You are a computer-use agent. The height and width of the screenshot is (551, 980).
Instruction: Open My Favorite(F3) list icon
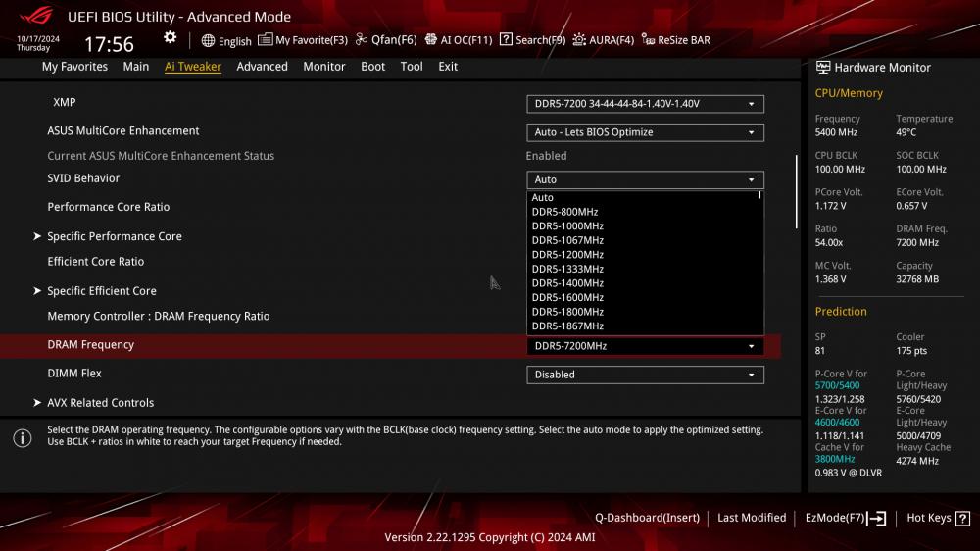coord(265,39)
